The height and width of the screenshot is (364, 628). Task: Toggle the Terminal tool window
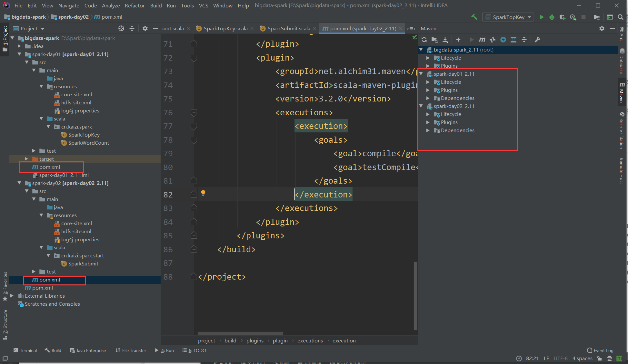coord(25,350)
